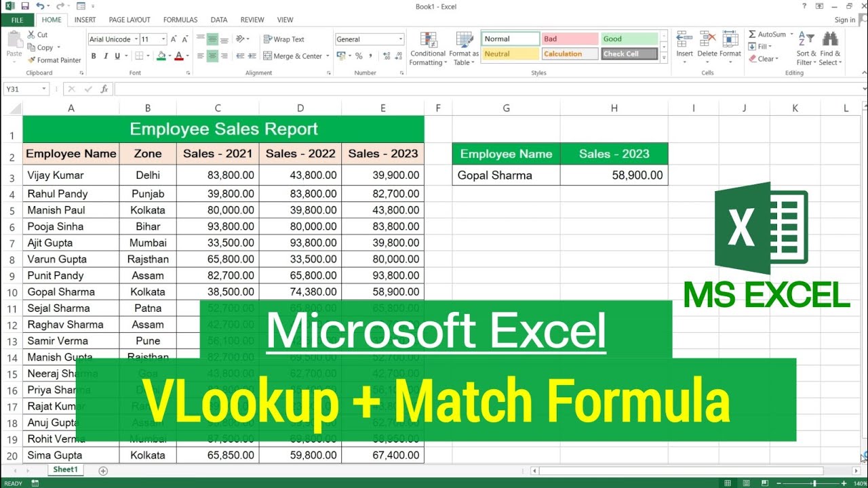Switch to Page Layout view in status bar
The width and height of the screenshot is (868, 488).
(x=748, y=483)
